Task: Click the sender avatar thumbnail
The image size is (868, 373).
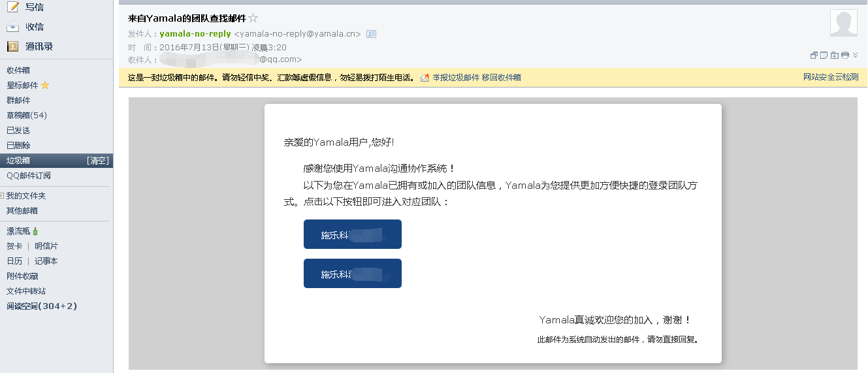Action: coord(843,24)
